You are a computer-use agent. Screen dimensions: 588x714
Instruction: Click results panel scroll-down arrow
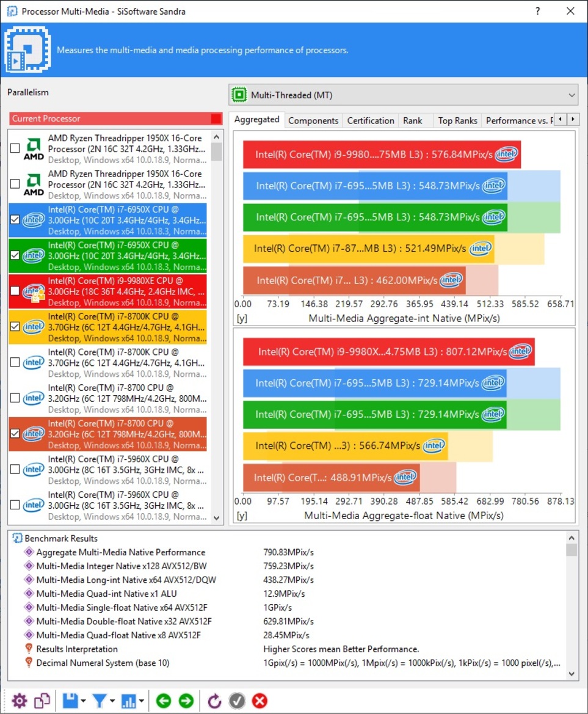tap(572, 674)
